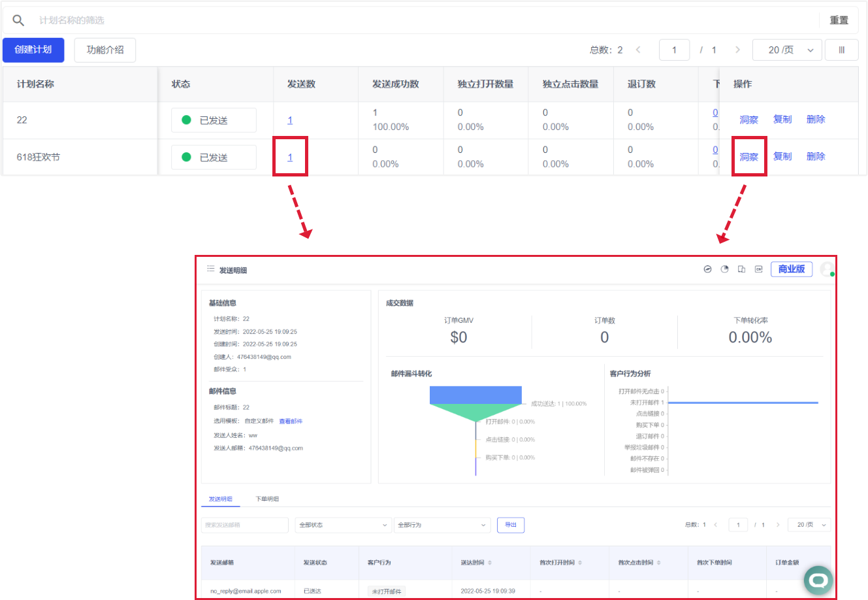
Task: Click 复制 for 618狂欢节
Action: [x=782, y=157]
